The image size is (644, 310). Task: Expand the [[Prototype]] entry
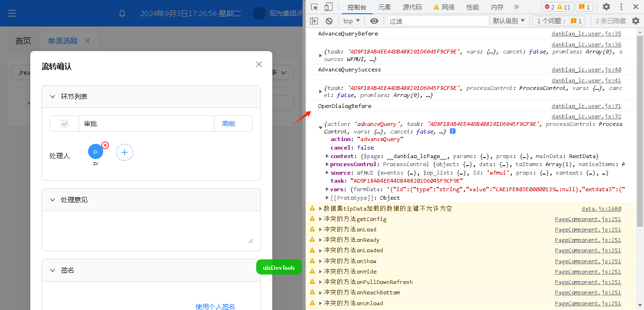[x=327, y=198]
